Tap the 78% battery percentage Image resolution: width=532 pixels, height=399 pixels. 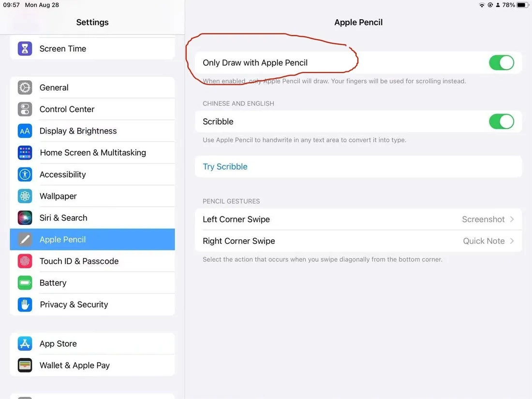(509, 5)
